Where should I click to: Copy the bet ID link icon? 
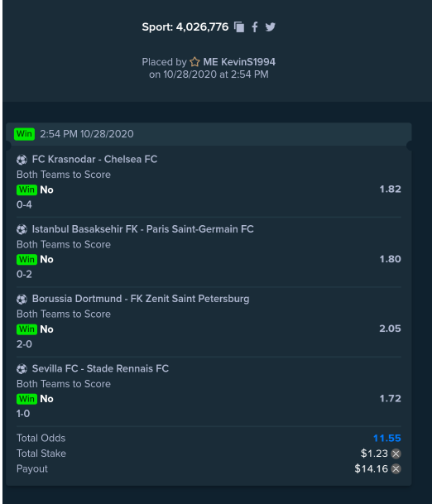click(239, 27)
